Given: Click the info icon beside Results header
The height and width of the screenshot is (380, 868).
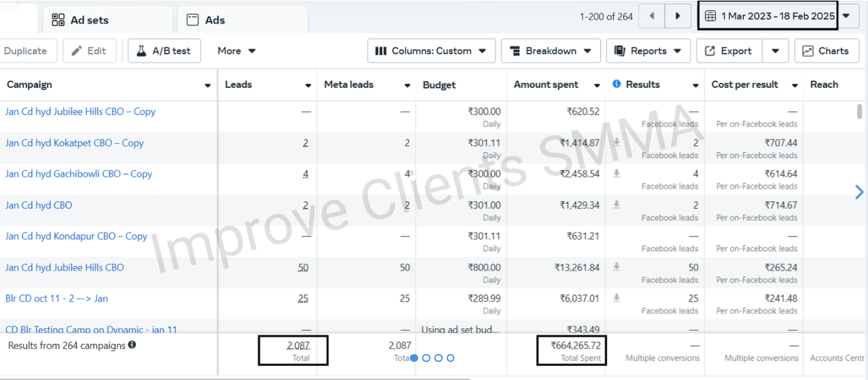Looking at the screenshot, I should click(x=616, y=84).
